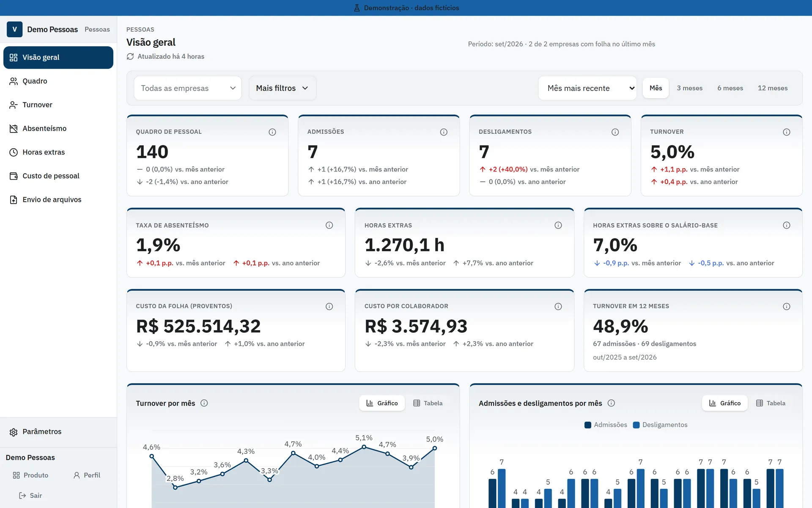The image size is (812, 508).
Task: Open the Visão geral sidebar entry
Action: point(58,57)
